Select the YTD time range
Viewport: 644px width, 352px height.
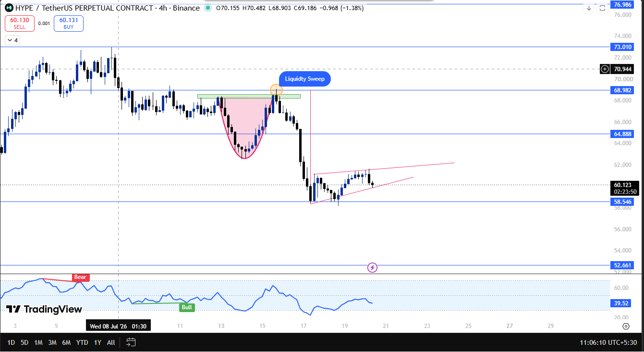82,342
